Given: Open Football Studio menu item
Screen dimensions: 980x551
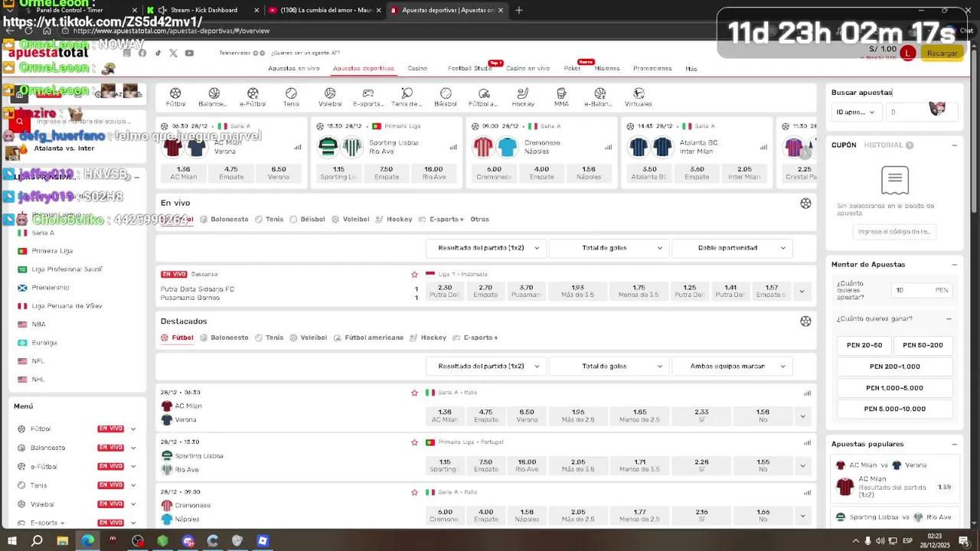Looking at the screenshot, I should coord(470,69).
